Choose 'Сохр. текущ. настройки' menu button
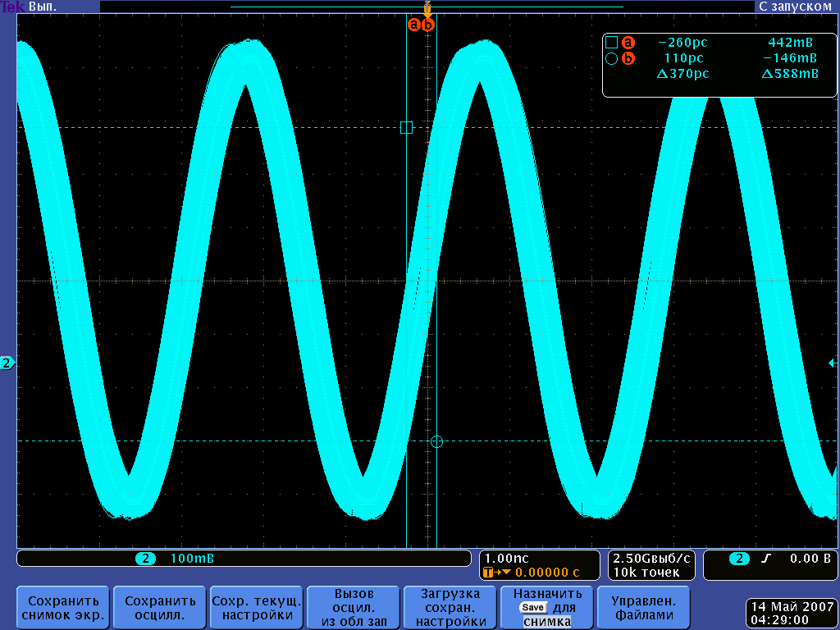Screen dimensions: 840x630 (257, 608)
